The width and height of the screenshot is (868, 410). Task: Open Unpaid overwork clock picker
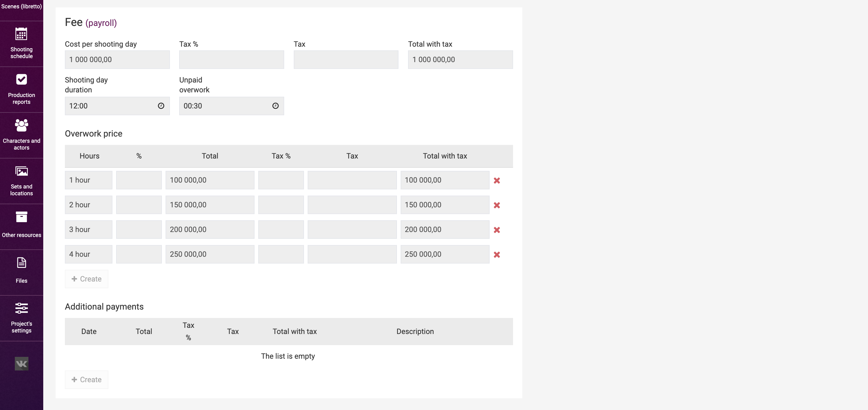coord(275,106)
